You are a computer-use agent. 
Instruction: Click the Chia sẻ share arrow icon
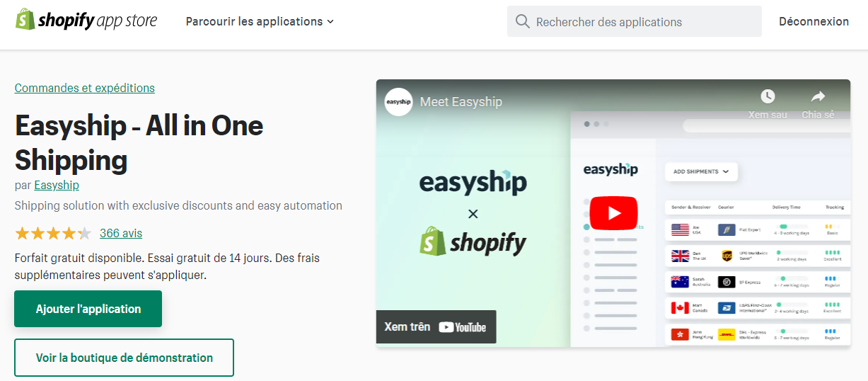[x=818, y=96]
